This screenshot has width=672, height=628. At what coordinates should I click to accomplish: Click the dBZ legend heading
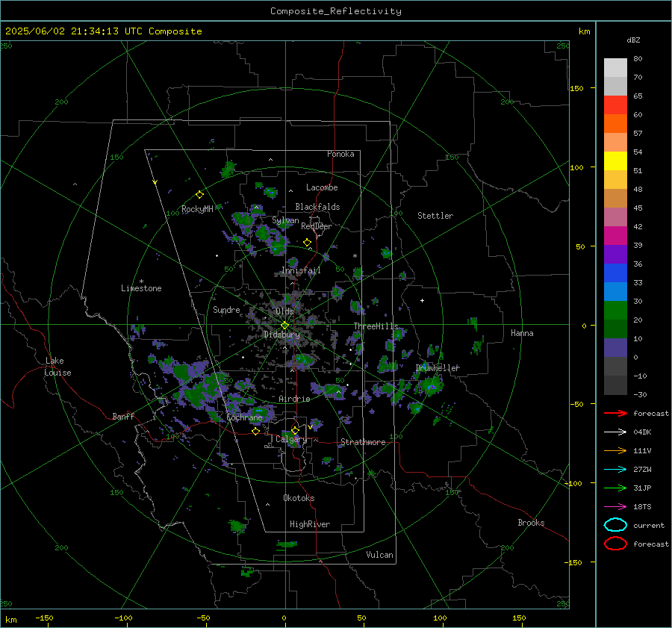tap(633, 40)
